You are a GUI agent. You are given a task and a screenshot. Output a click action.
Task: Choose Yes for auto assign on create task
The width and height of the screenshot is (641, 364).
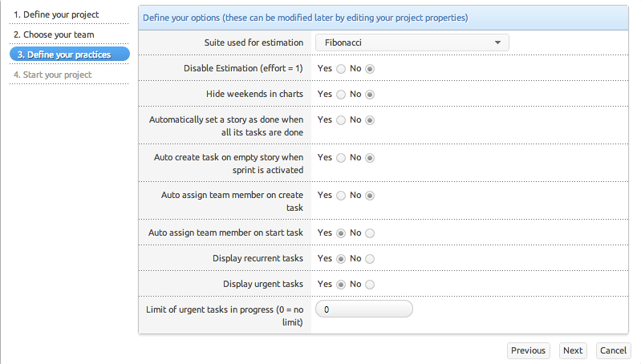click(341, 196)
